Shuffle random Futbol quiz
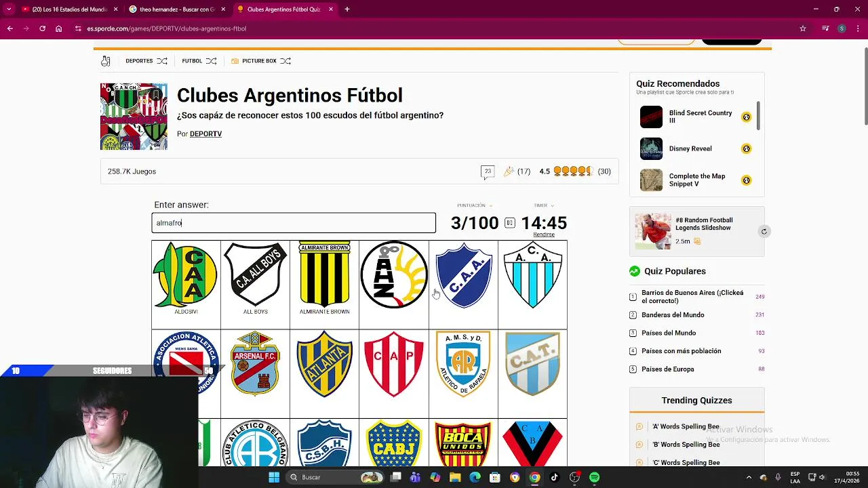The image size is (868, 488). click(211, 61)
